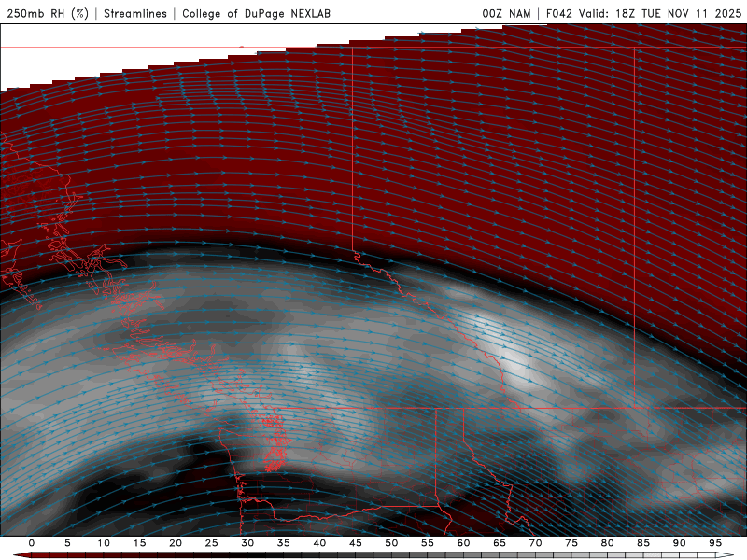Click the colorbar tick label "10"
The image size is (747, 560).
(x=104, y=543)
